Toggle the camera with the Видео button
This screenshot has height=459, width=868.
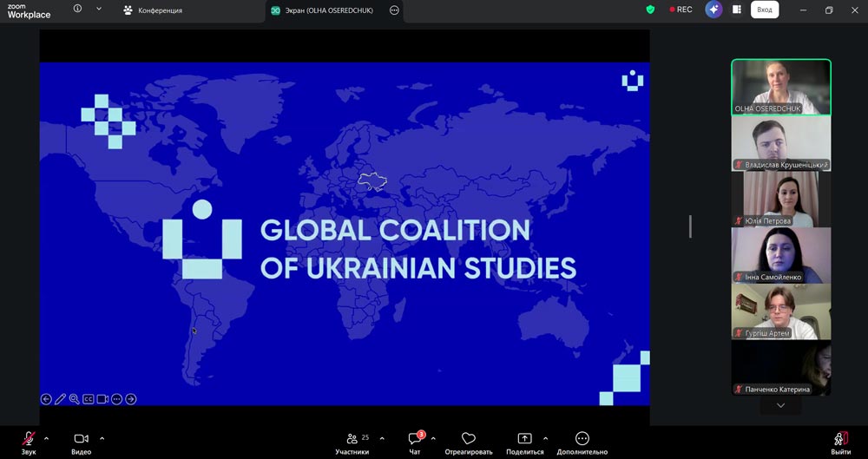(x=81, y=440)
